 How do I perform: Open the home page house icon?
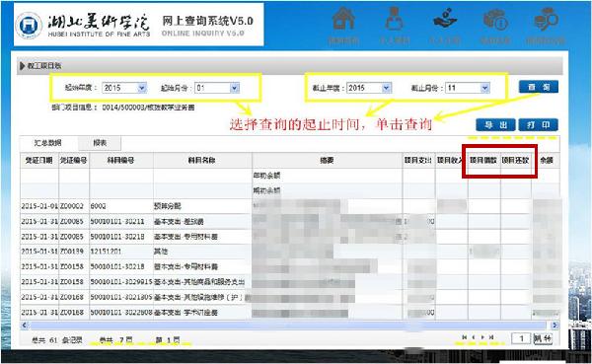pos(343,19)
